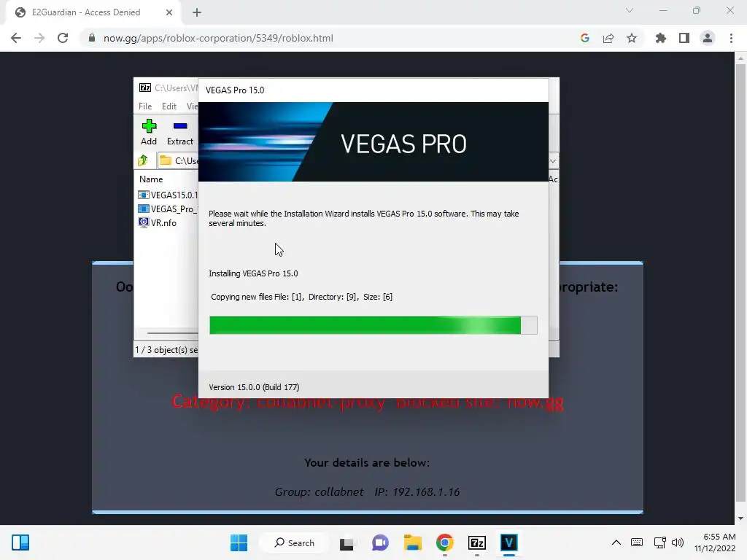Close the E2Guardian Access Denied tab

[169, 12]
